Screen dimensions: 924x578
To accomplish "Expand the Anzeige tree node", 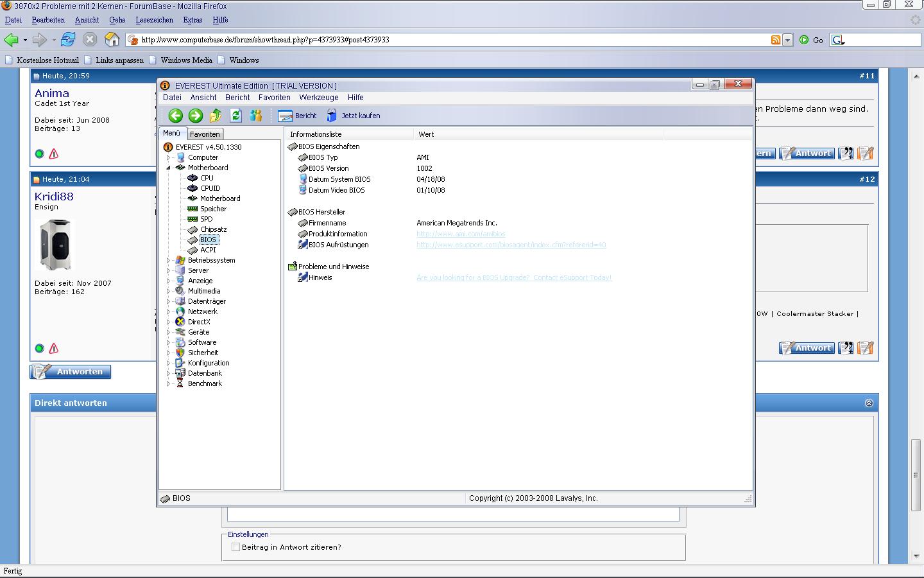I will [169, 281].
